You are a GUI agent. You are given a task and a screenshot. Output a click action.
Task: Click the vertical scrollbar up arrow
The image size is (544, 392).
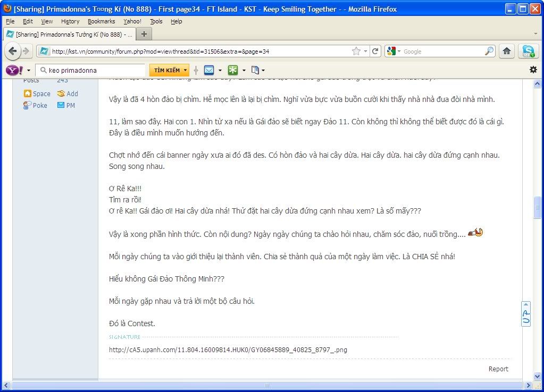tap(537, 83)
